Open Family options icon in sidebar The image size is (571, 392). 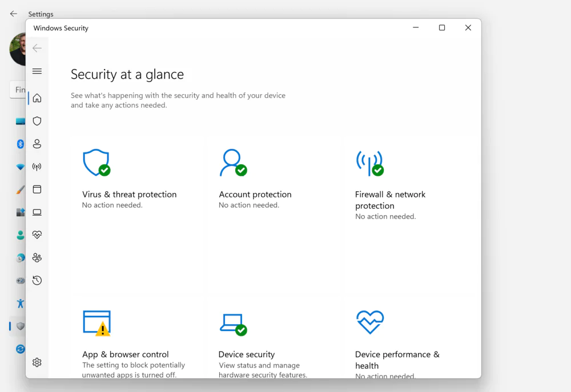37,258
